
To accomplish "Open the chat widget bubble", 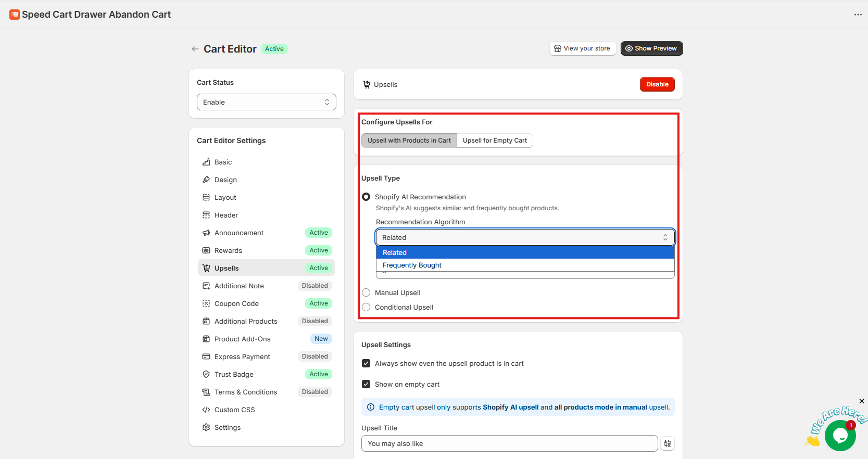I will (x=840, y=436).
